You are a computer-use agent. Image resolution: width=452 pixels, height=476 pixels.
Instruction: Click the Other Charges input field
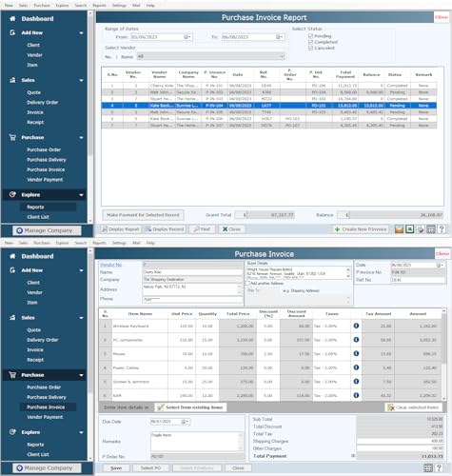(401, 448)
